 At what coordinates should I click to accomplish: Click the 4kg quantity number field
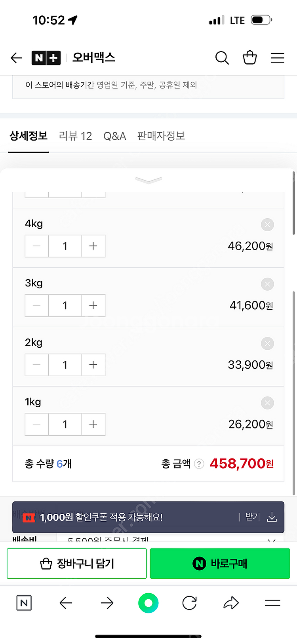pos(65,246)
